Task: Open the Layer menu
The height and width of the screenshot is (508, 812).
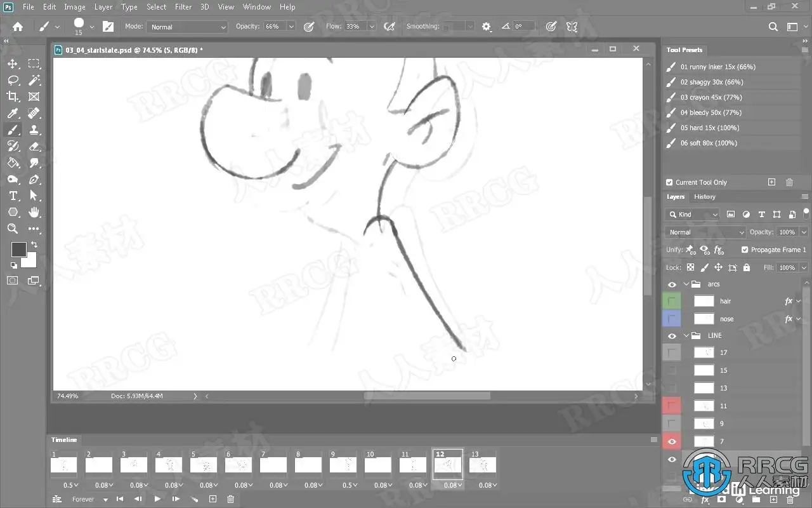Action: (x=103, y=7)
